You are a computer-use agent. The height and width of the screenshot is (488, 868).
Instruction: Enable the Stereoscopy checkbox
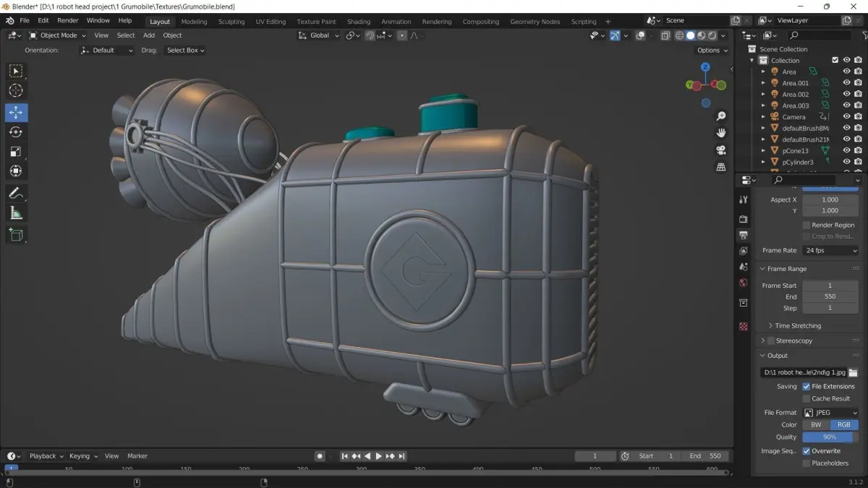(x=770, y=341)
